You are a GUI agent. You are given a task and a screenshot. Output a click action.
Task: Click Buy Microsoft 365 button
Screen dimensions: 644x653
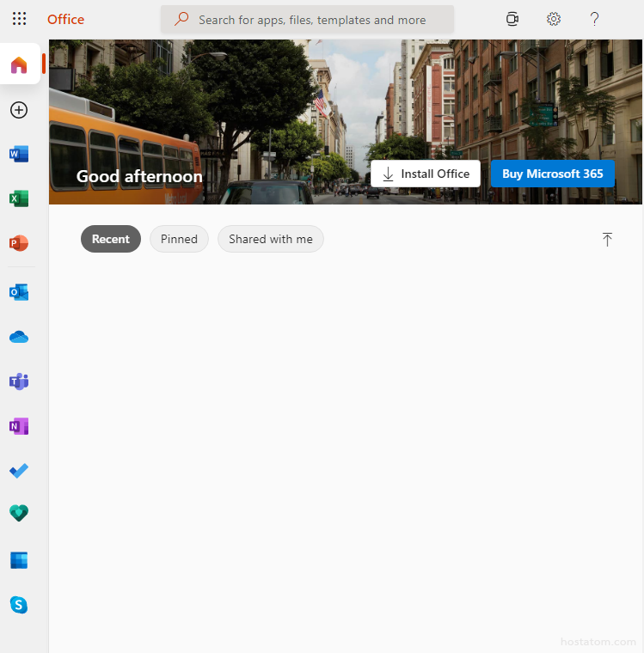tap(553, 174)
